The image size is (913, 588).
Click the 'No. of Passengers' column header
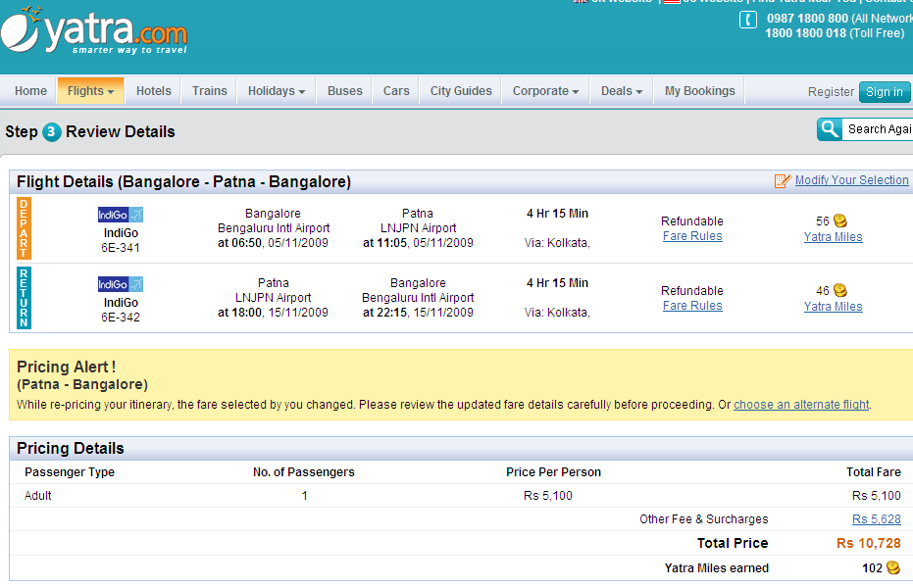[304, 472]
